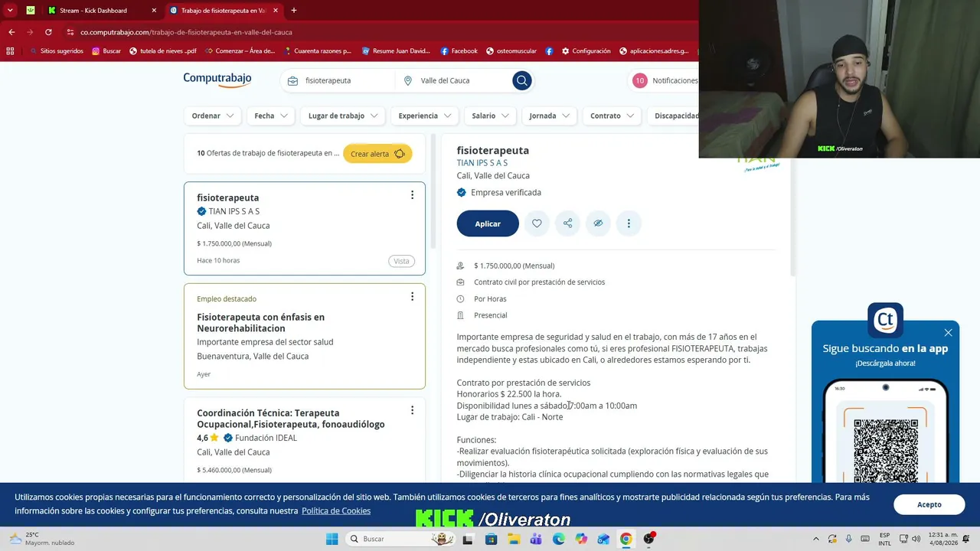980x551 pixels.
Task: Open the TIAN IPS S A S company link
Action: (482, 163)
